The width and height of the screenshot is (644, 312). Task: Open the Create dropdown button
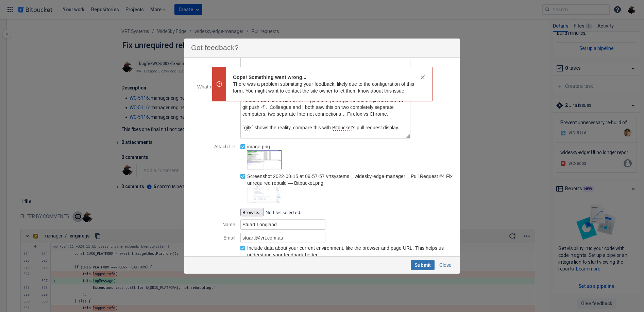[188, 10]
